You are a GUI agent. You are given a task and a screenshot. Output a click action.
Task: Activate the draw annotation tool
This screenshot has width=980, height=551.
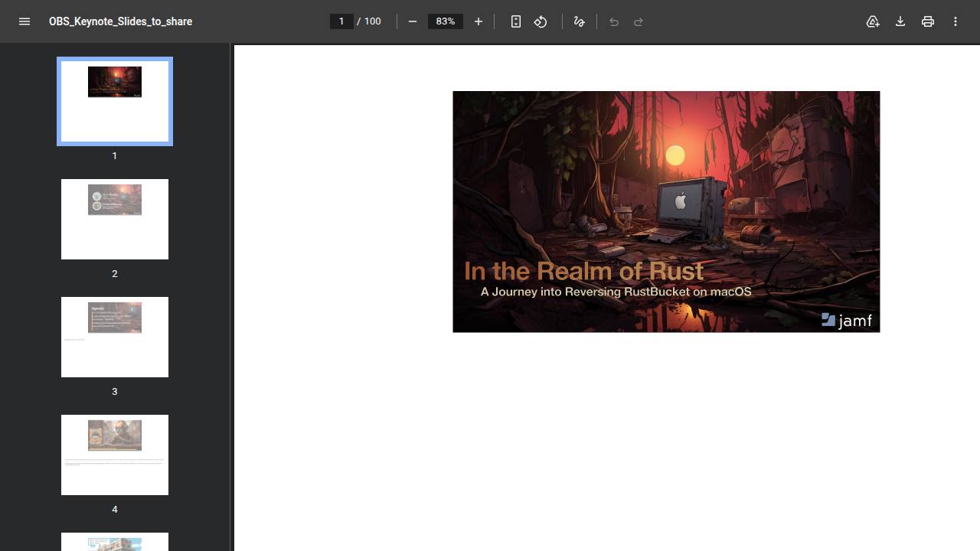(580, 21)
